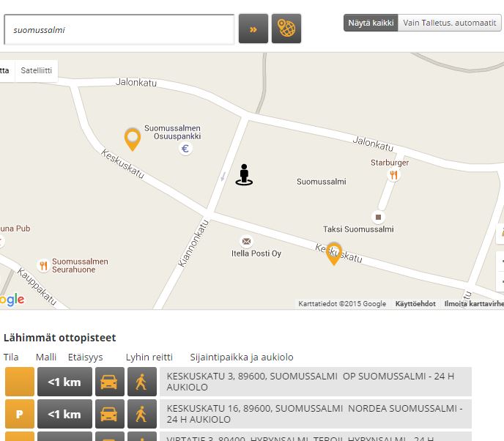This screenshot has width=504, height=441.
Task: Click the search arrow button next to input
Action: click(x=253, y=29)
